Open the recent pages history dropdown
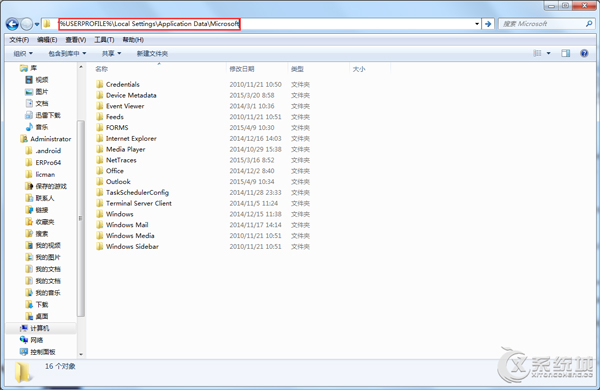This screenshot has width=600, height=390. pyautogui.click(x=37, y=24)
